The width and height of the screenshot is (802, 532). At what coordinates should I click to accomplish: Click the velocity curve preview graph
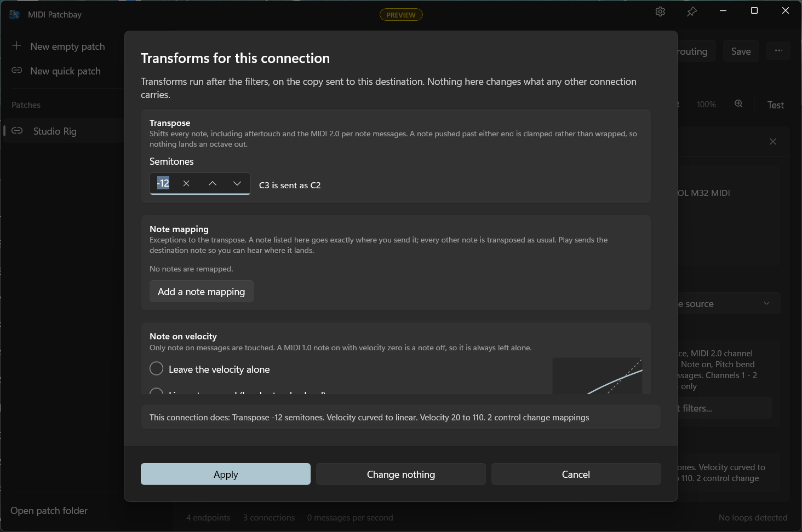[x=598, y=376]
